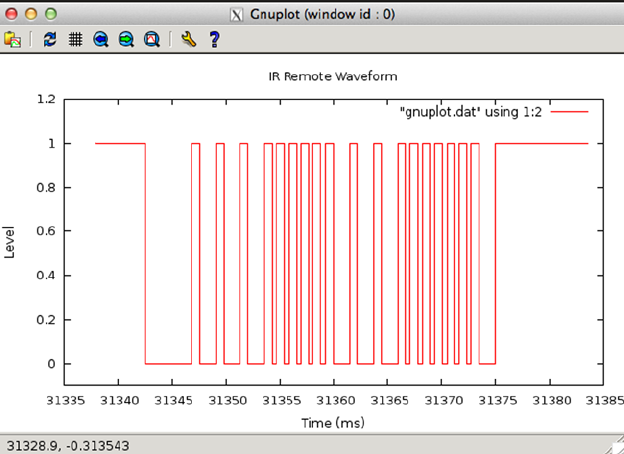Viewport: 624px width, 454px height.
Task: Click the status bar coordinates 31328.9, -0.313543
Action: pos(68,446)
